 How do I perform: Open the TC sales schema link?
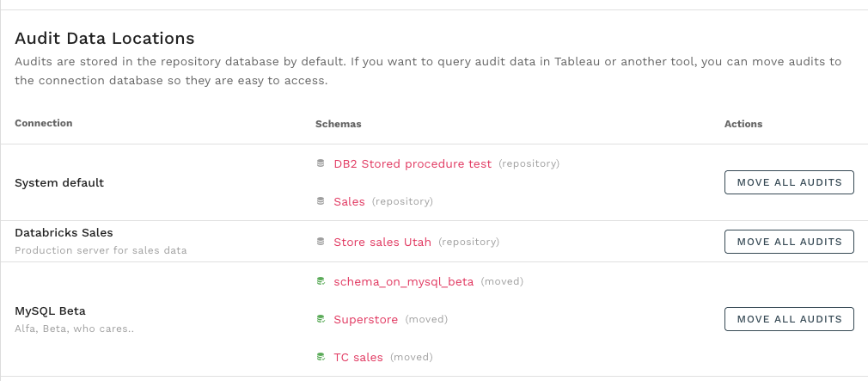pyautogui.click(x=358, y=357)
